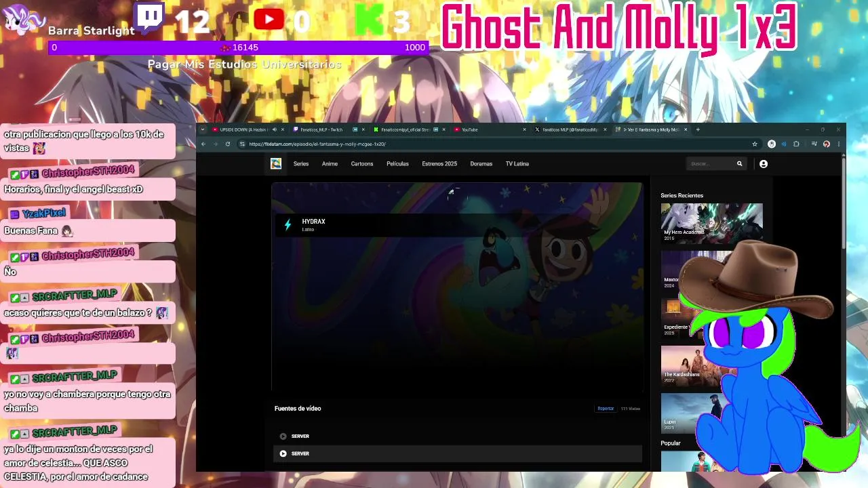Click the Buscar search field

coord(711,163)
